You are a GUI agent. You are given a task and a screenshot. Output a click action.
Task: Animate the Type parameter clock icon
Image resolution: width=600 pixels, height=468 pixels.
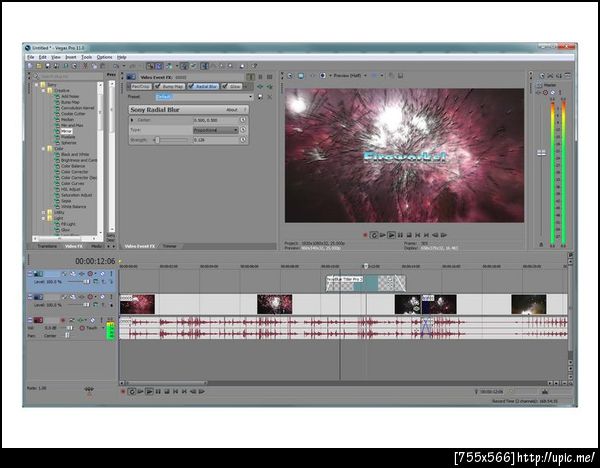coord(243,130)
